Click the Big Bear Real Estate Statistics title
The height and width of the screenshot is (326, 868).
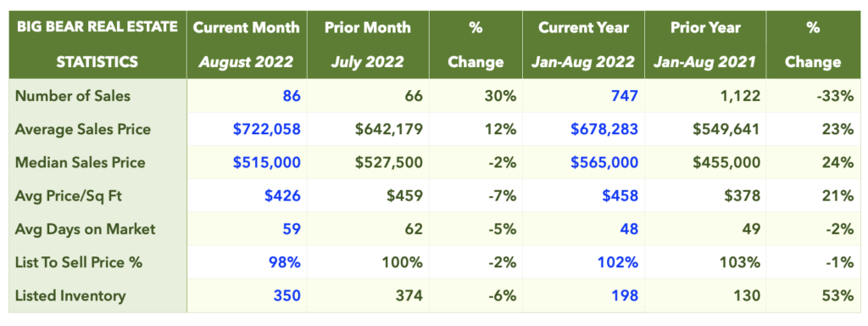coord(97,44)
